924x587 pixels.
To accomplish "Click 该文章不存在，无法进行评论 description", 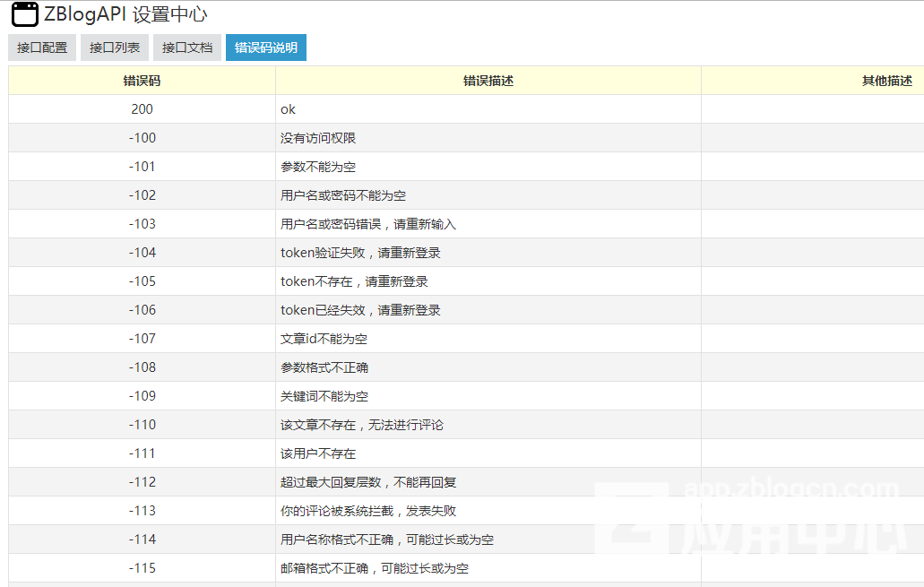I will pos(362,425).
